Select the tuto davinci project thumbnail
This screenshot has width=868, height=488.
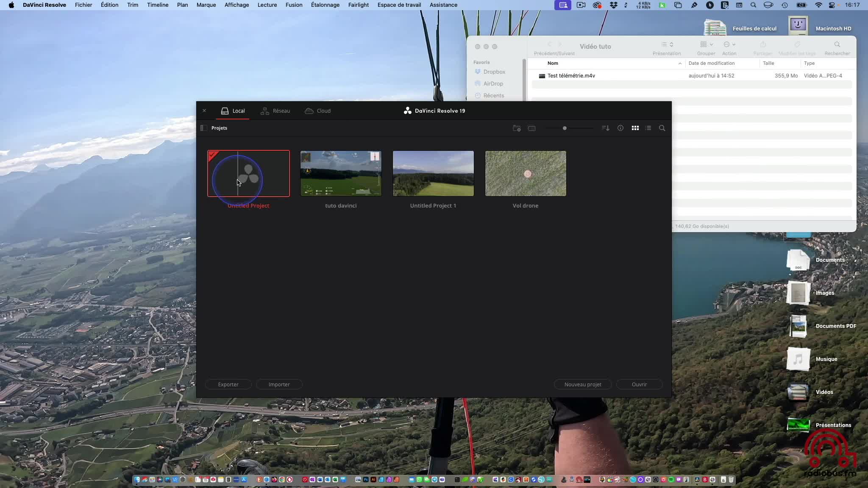341,174
